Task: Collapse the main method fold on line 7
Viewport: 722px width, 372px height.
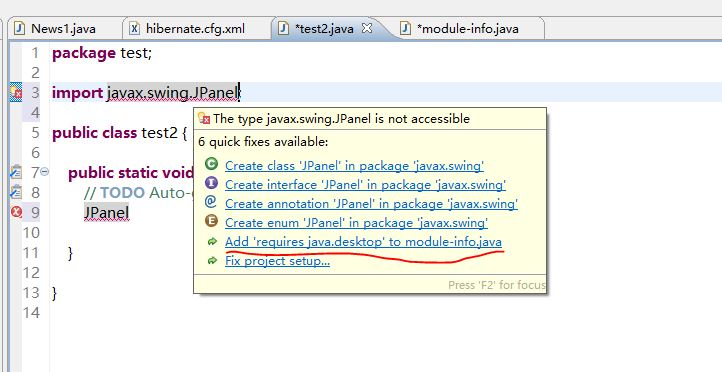Action: click(x=45, y=172)
